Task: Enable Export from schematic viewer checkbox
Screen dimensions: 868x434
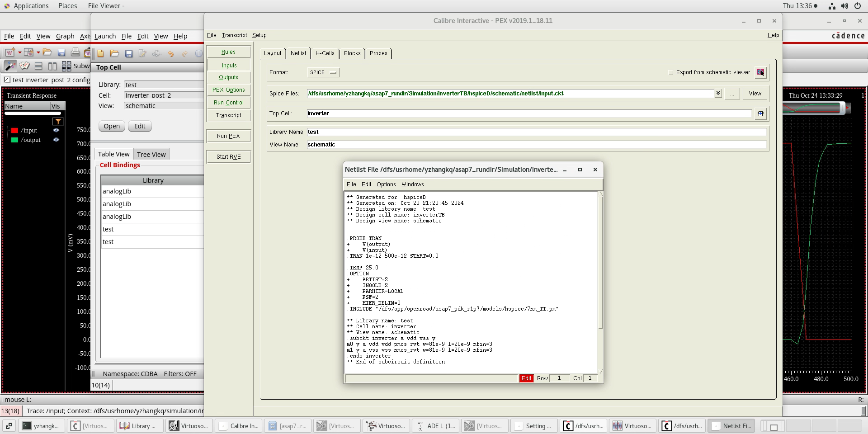Action: 671,72
